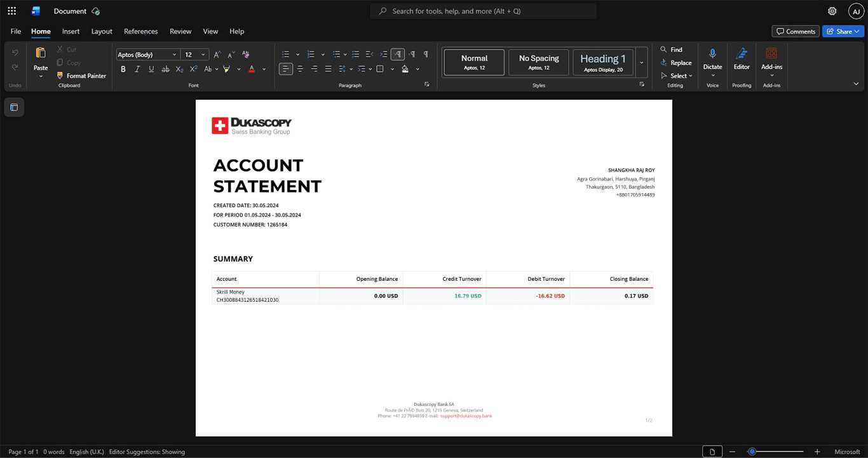This screenshot has width=868, height=458.
Task: Toggle bold formatting
Action: pos(123,69)
